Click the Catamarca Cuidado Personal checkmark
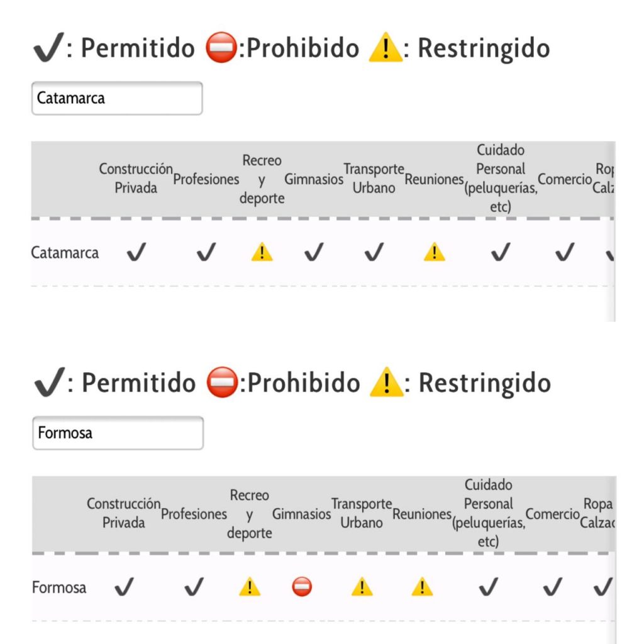The image size is (644, 644). click(501, 252)
